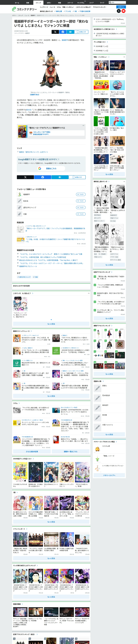This screenshot has height=644, width=138.
Task: Expand the 画像アクセスランキング sidebar heading
Action: 112,326
